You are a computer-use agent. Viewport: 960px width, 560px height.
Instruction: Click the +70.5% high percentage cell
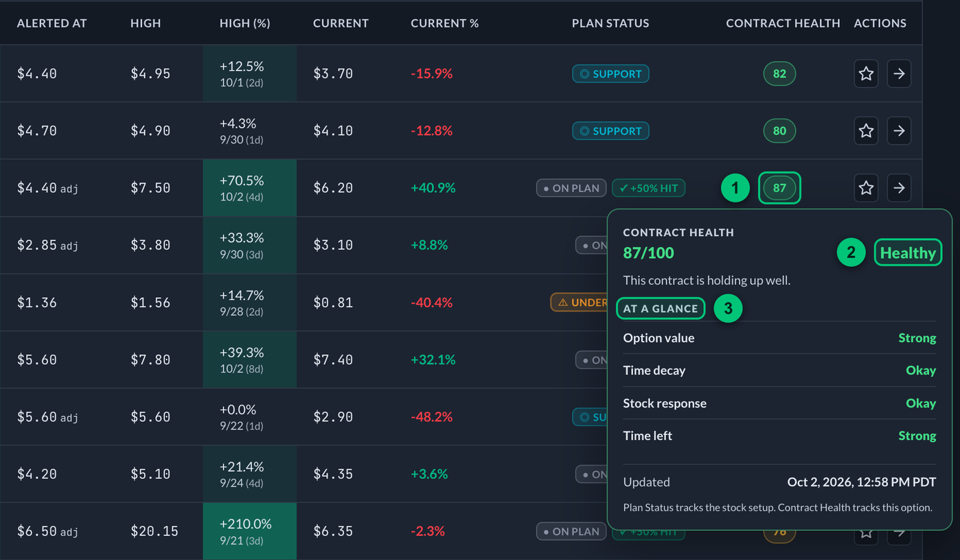(250, 188)
